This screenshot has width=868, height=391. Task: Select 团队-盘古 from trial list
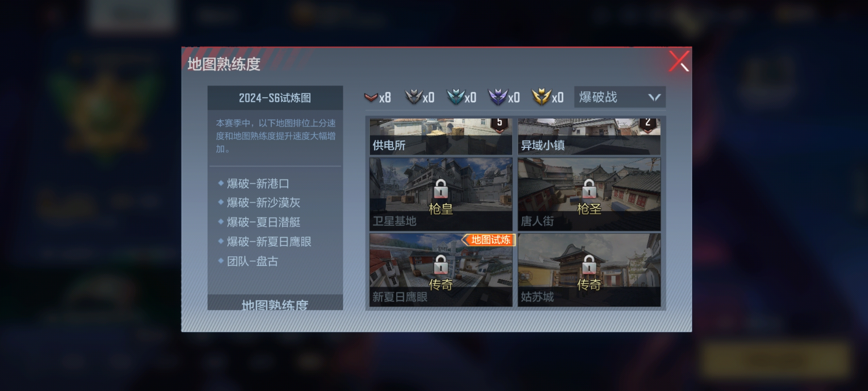coord(252,261)
